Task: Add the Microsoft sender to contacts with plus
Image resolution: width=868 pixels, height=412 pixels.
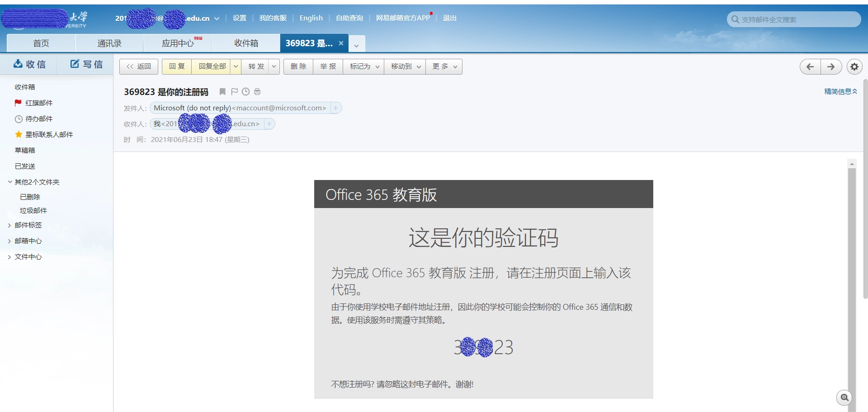Action: pyautogui.click(x=335, y=108)
